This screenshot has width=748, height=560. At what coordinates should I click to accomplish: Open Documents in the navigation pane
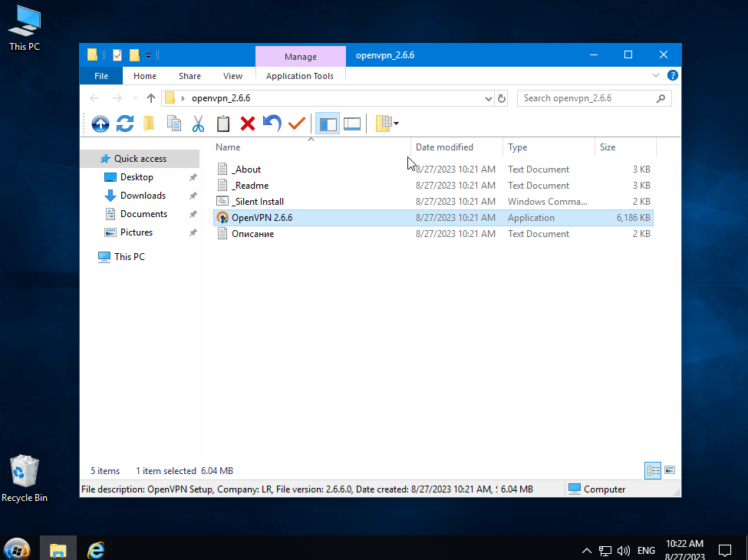143,214
